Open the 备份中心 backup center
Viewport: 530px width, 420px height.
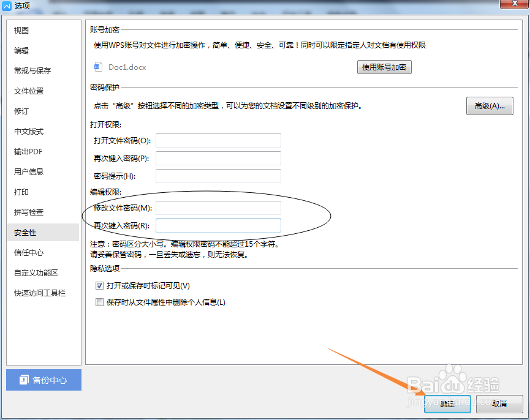pyautogui.click(x=44, y=380)
